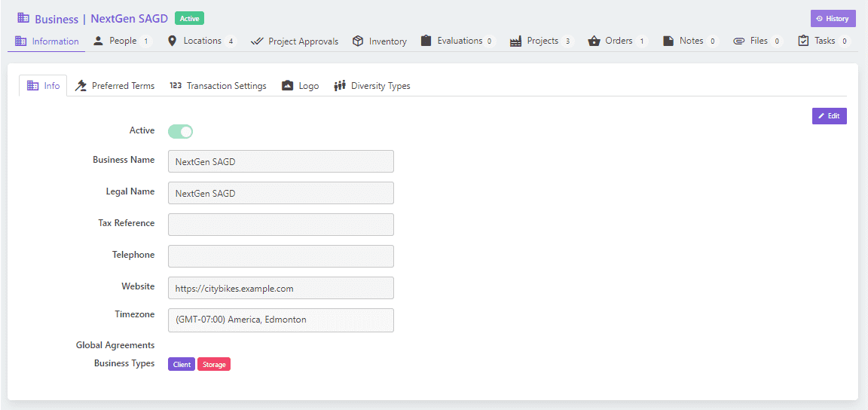Image resolution: width=868 pixels, height=410 pixels.
Task: Click the 'Business | NextGen SAGD' page title
Action: [101, 19]
